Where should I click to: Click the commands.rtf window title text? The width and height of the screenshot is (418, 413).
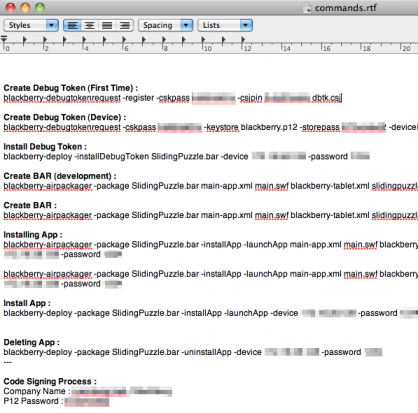coord(346,8)
